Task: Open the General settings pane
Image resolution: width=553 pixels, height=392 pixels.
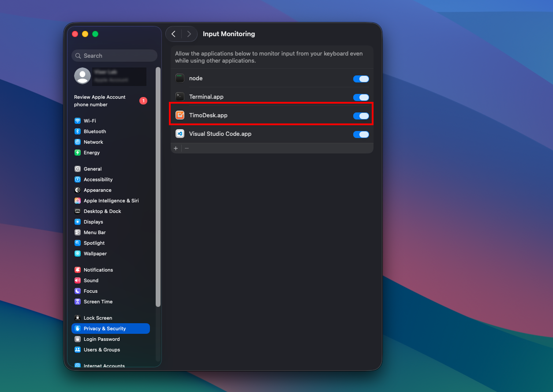Action: point(93,169)
